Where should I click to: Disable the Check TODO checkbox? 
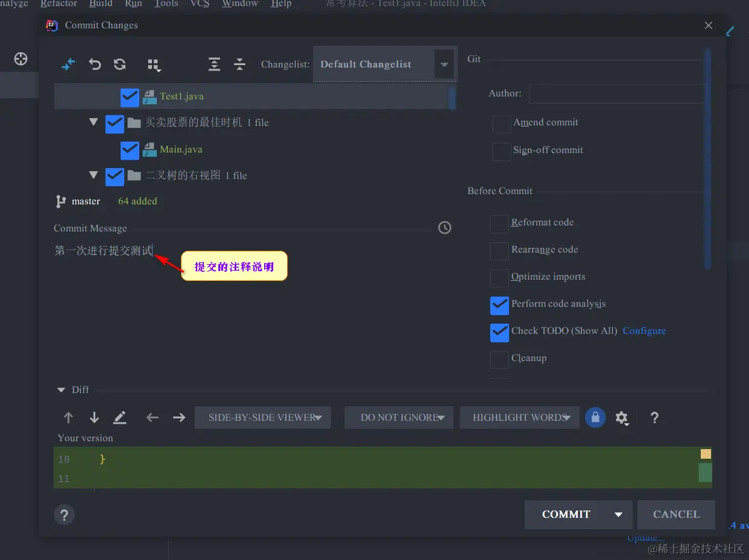click(x=499, y=332)
